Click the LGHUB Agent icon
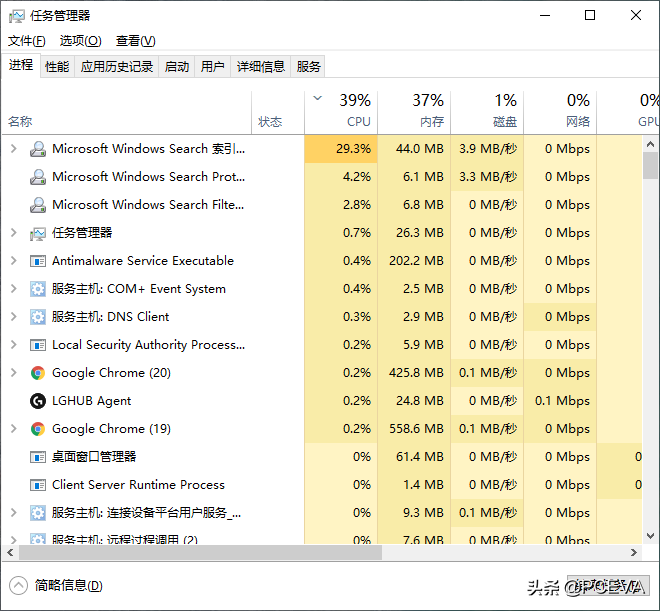The image size is (660, 611). click(38, 401)
